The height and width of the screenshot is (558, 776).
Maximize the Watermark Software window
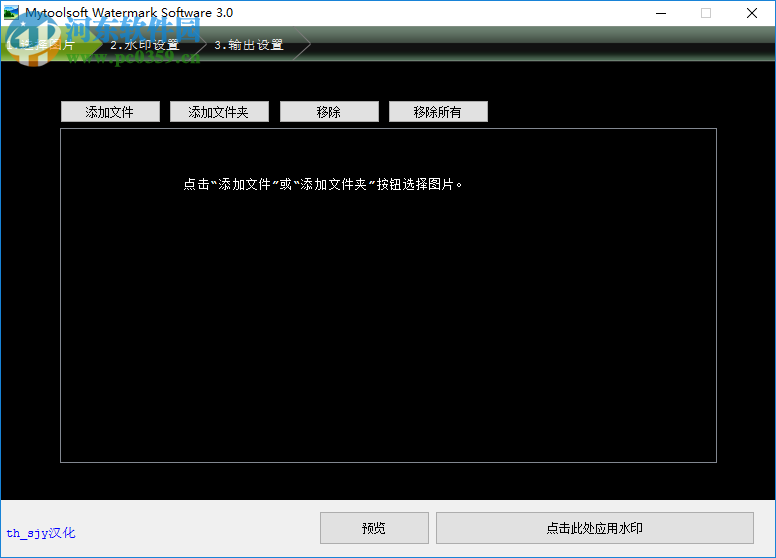point(706,13)
